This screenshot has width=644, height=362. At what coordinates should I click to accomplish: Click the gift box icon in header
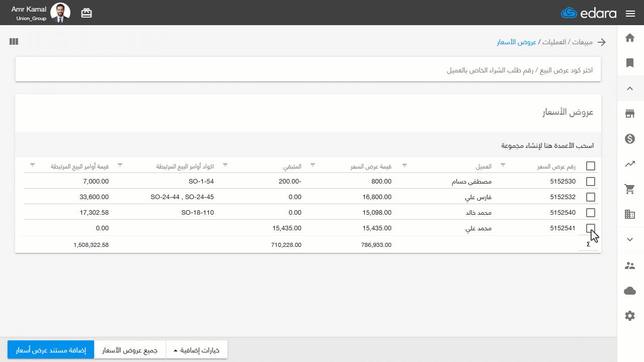87,13
